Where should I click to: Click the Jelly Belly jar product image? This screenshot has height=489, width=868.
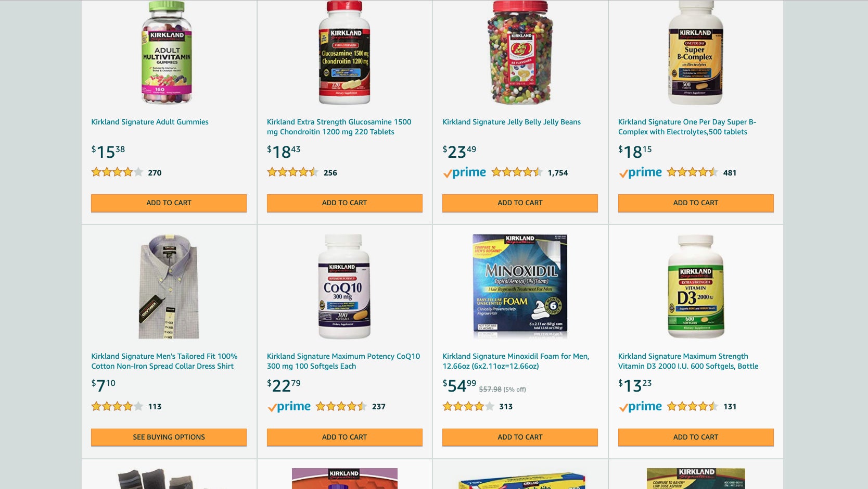520,52
